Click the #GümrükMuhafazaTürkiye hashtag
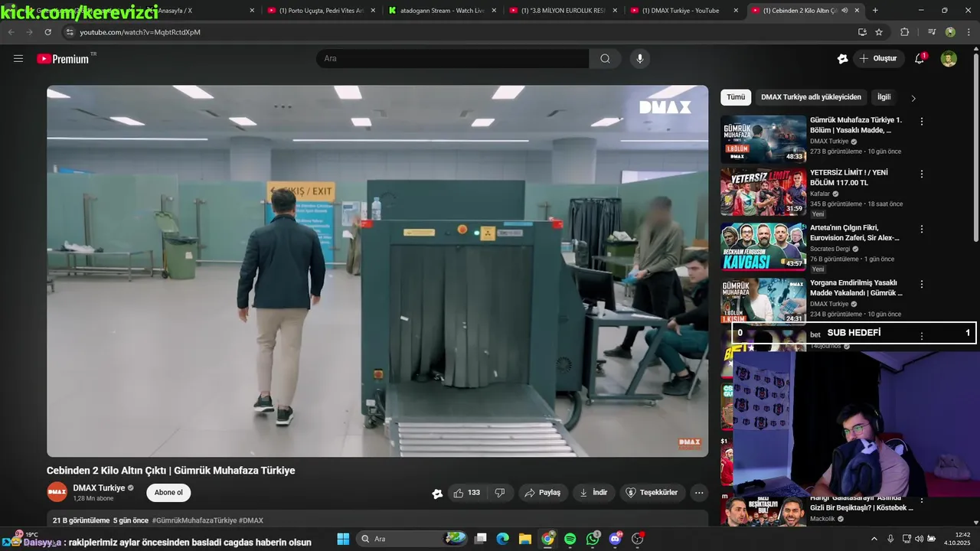This screenshot has width=980, height=551. (194, 520)
